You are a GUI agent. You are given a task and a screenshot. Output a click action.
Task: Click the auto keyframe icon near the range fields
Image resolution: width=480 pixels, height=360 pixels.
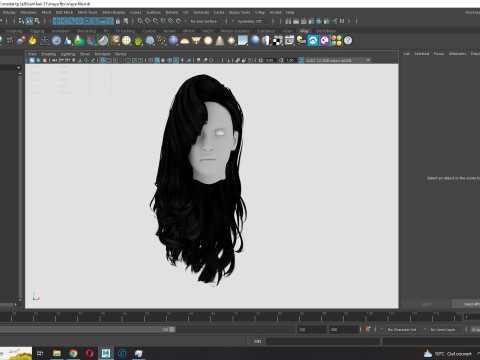click(x=368, y=329)
